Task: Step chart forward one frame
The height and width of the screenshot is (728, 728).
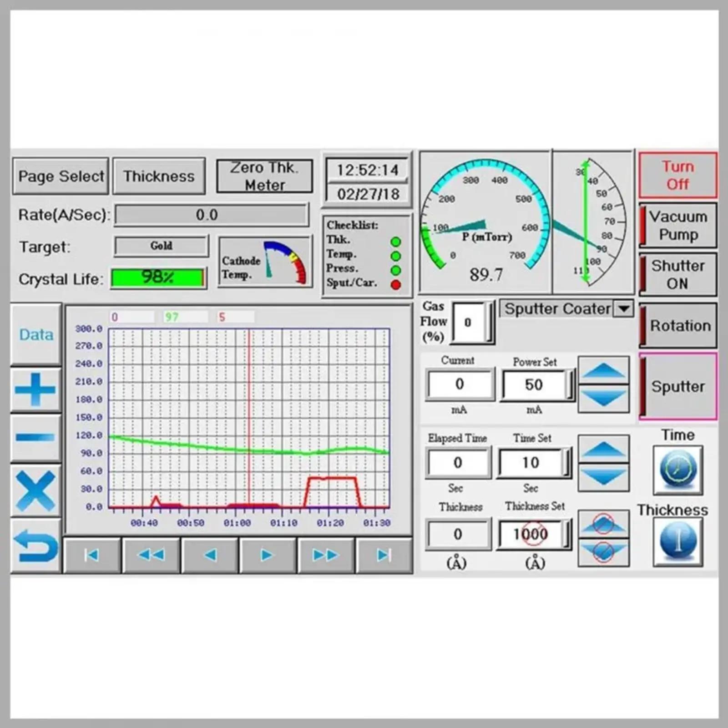Action: (x=268, y=555)
